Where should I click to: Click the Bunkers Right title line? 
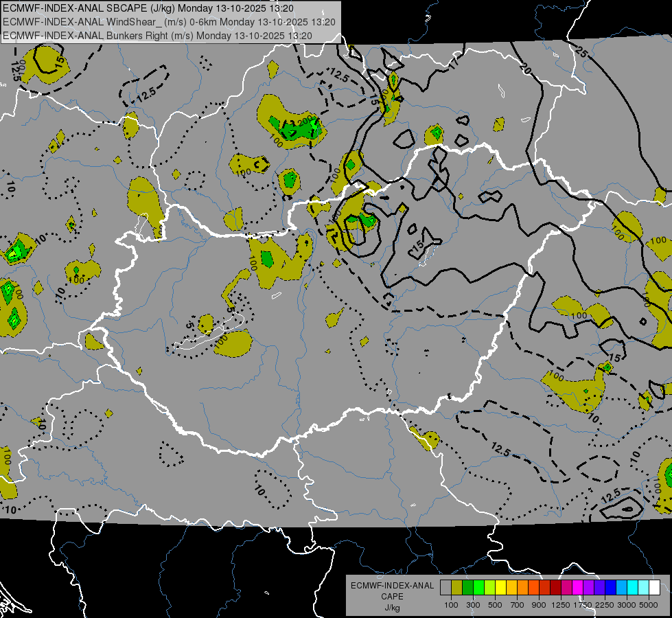157,36
